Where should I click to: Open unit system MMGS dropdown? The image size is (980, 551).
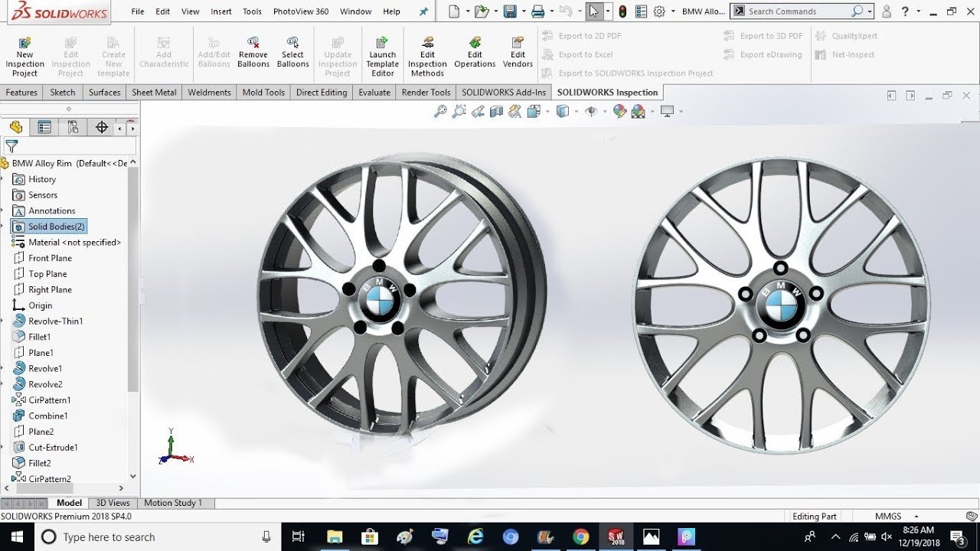click(916, 517)
